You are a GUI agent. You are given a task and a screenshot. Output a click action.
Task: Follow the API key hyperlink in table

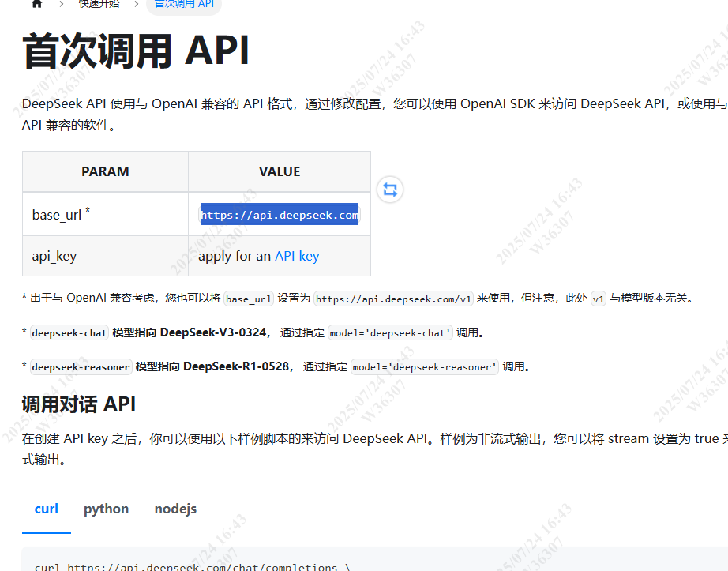[297, 256]
